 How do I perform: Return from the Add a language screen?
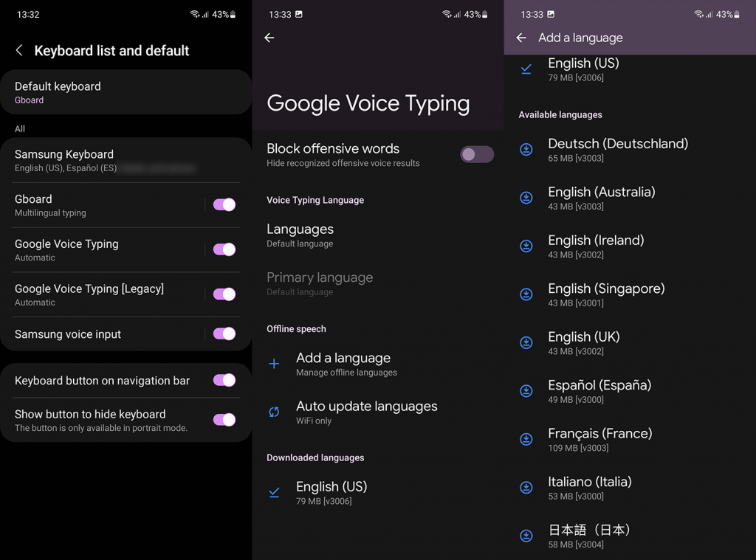[x=520, y=37]
